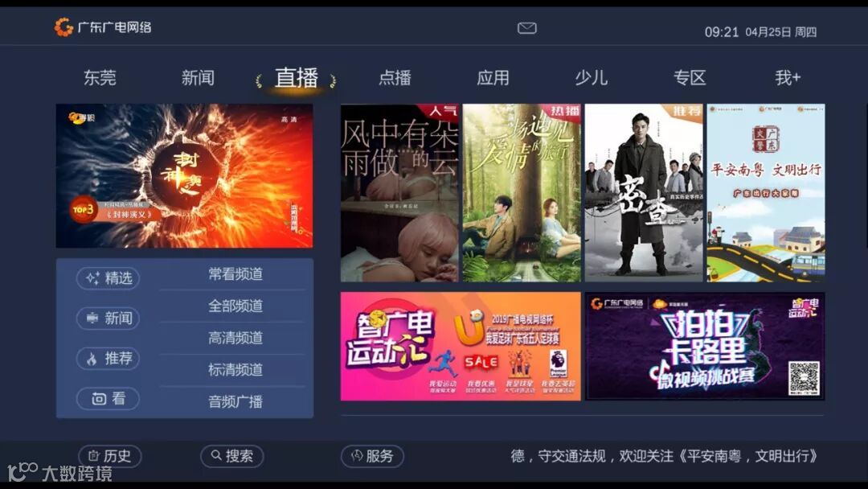The image size is (868, 489).
Task: Open 高清频道 channel list
Action: coord(235,338)
